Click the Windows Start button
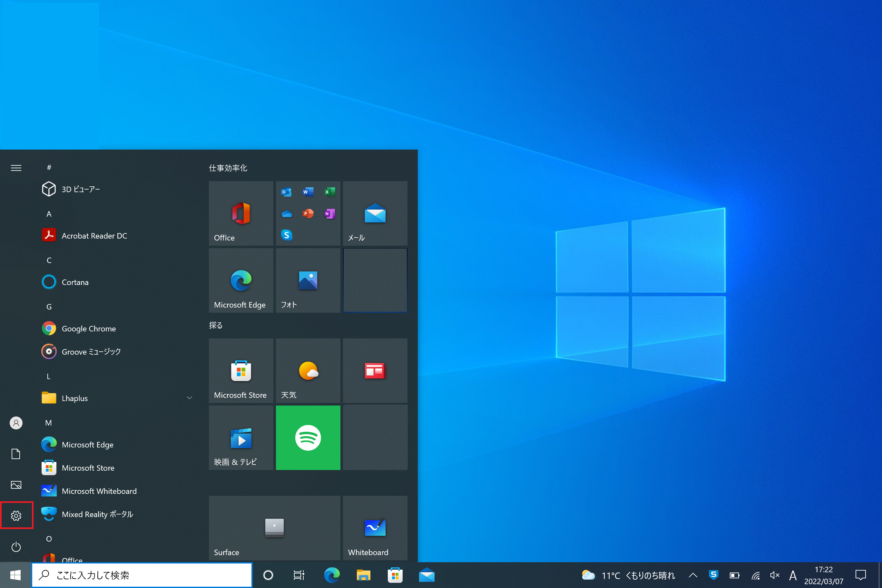The height and width of the screenshot is (588, 882). tap(15, 575)
